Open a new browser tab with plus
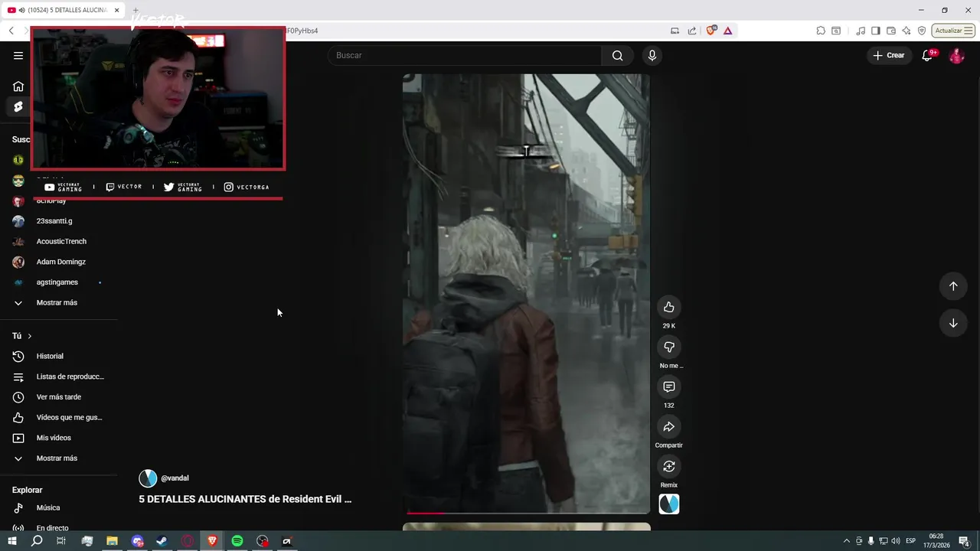Image resolution: width=980 pixels, height=551 pixels. 136,10
